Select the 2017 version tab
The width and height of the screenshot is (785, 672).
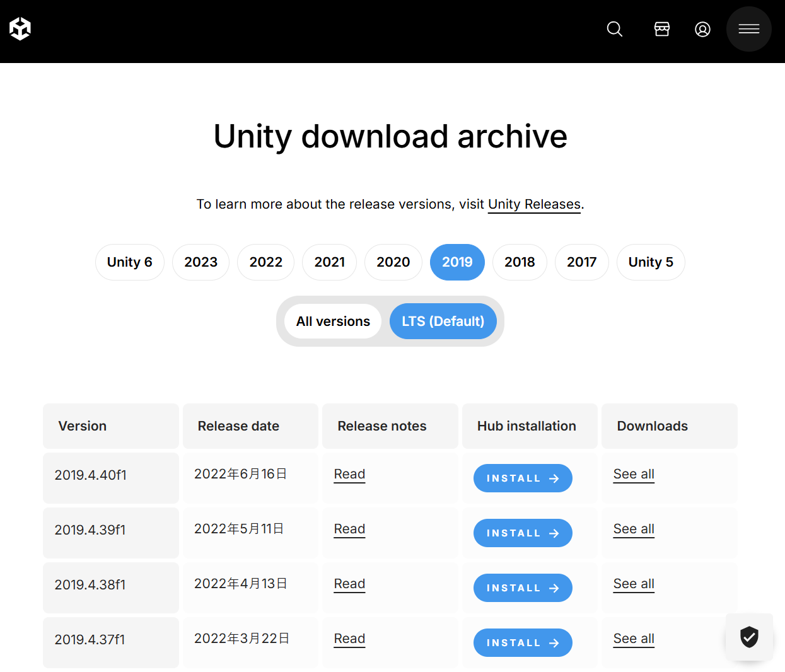582,262
